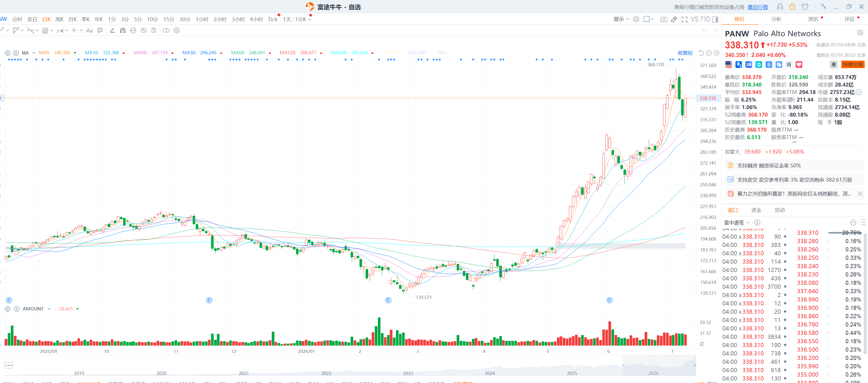The height and width of the screenshot is (383, 868).
Task: Open the 分析 tab
Action: [776, 19]
